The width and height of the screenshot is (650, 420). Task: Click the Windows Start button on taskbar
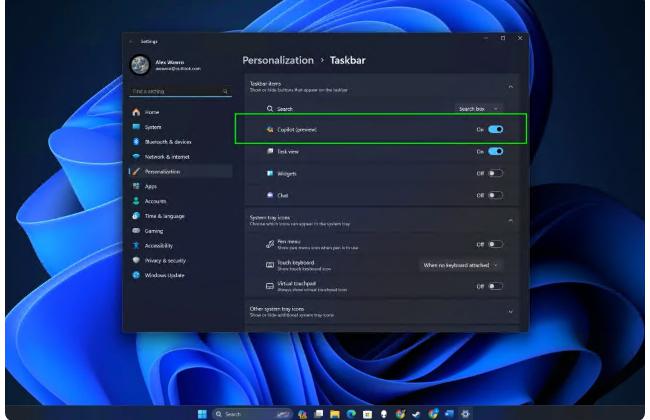coord(203,412)
